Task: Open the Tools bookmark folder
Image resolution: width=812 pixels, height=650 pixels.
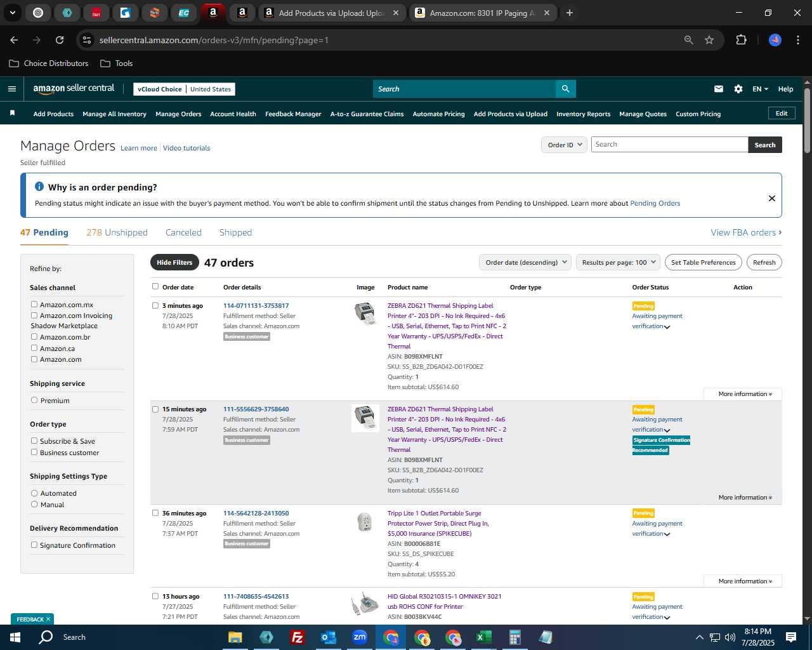Action: 117,63
